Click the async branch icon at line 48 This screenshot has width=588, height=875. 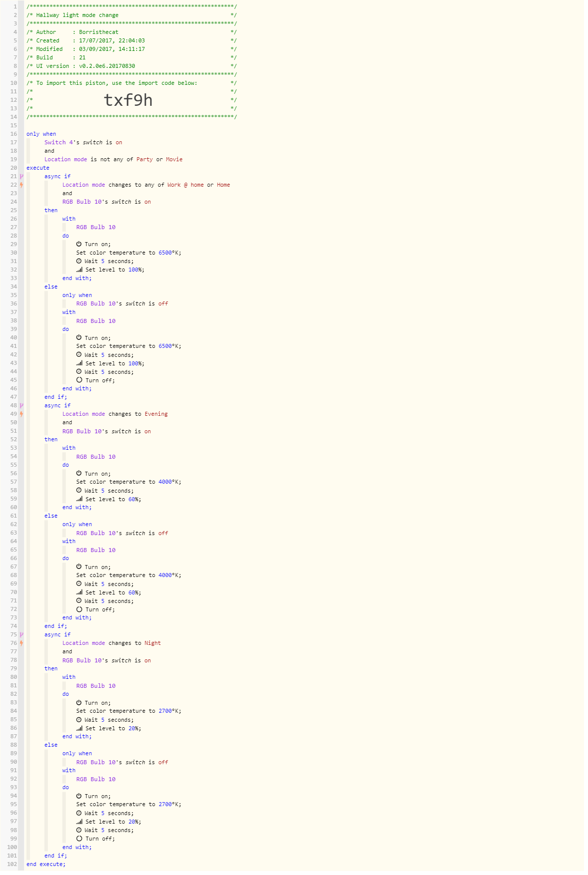point(21,405)
